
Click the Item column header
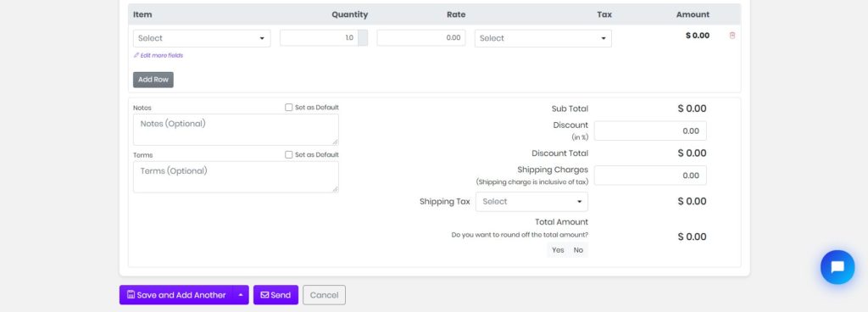click(142, 14)
